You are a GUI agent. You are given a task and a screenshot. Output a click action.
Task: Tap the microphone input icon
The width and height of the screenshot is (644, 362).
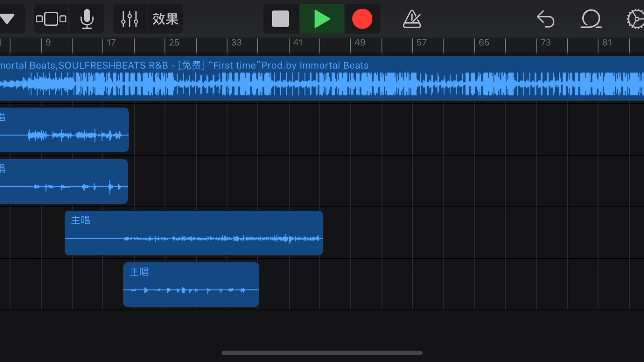point(87,19)
